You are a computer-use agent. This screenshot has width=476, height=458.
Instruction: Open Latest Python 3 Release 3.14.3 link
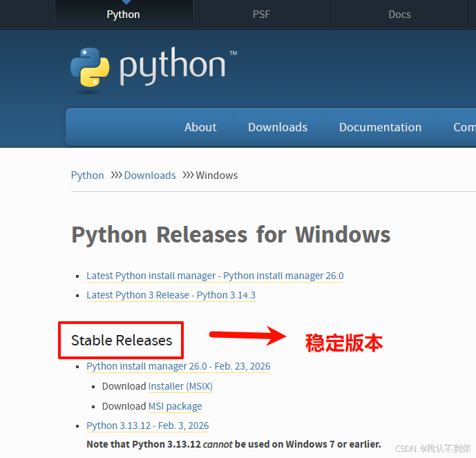(171, 295)
